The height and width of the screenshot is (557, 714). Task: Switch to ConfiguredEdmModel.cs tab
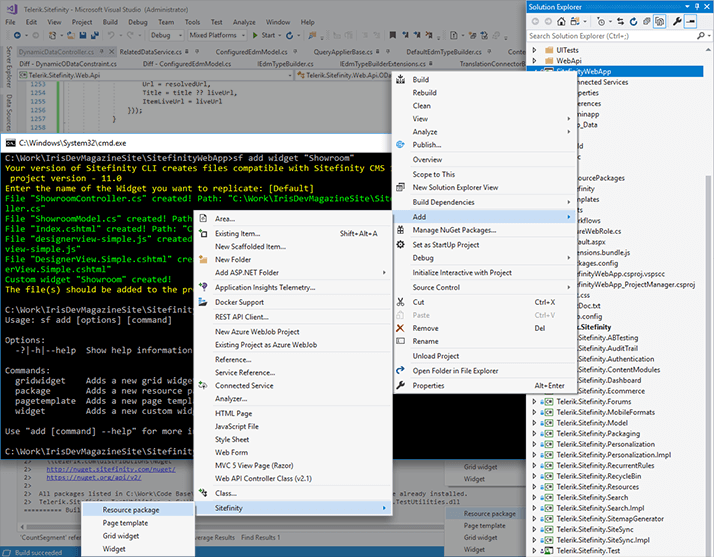tap(251, 52)
